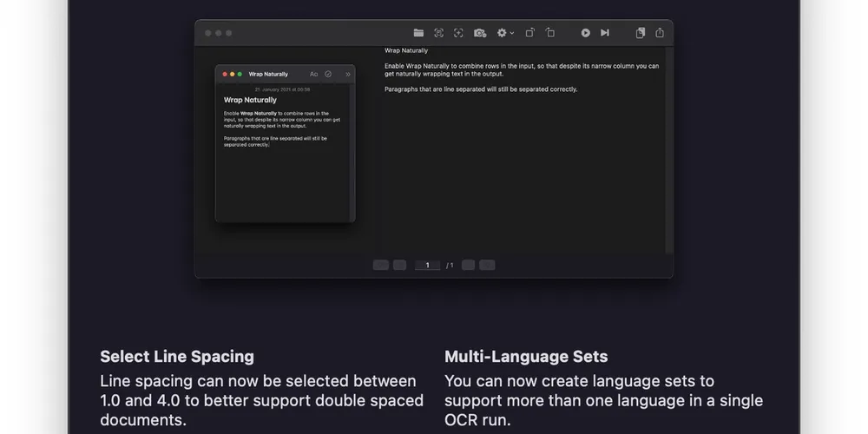Click the last page navigation button
Screen dimensions: 868x434
(487, 265)
